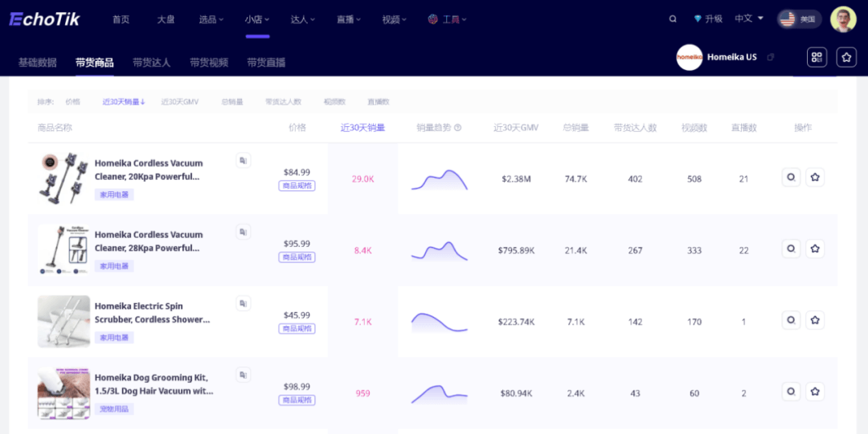Click the search magnifier icon in header
The width and height of the screenshot is (868, 434).
tap(673, 19)
